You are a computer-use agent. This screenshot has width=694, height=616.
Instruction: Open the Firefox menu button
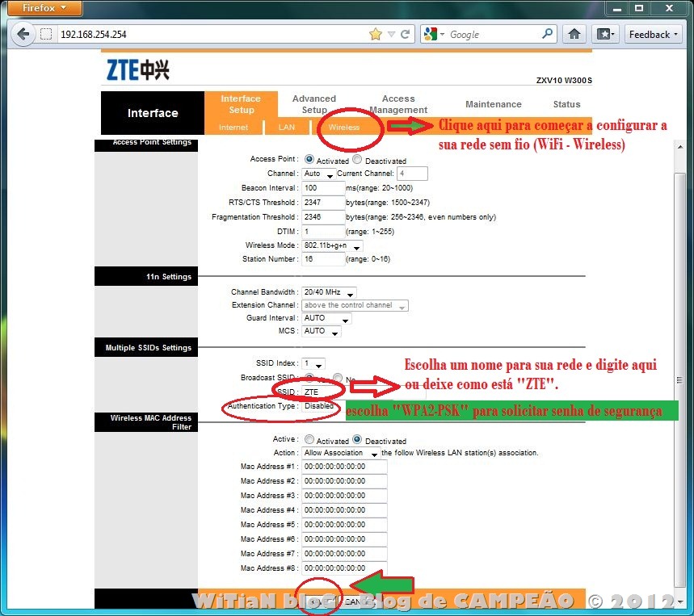tap(44, 8)
